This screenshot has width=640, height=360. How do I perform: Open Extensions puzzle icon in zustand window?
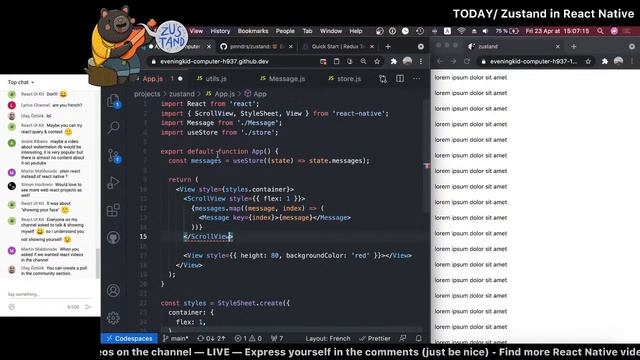tap(605, 61)
